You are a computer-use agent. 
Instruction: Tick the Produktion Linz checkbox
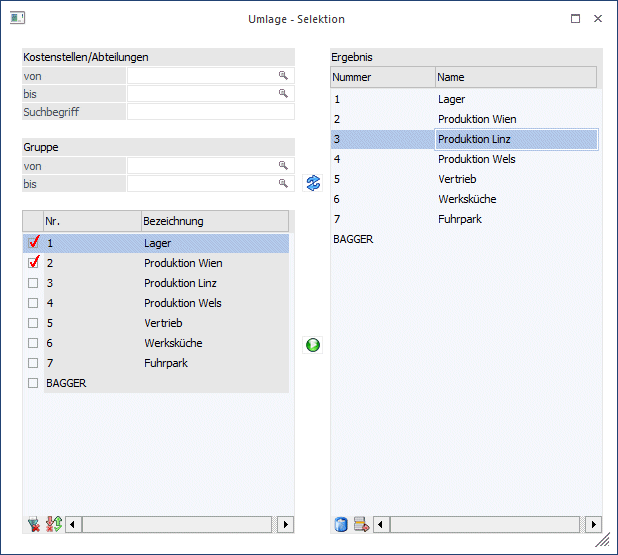[33, 283]
